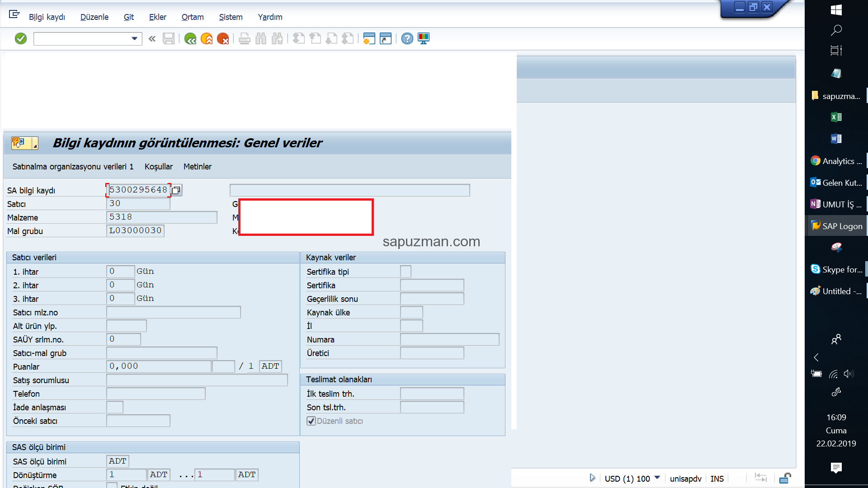Click the Find binoculars icon
868x488 pixels.
tap(261, 38)
